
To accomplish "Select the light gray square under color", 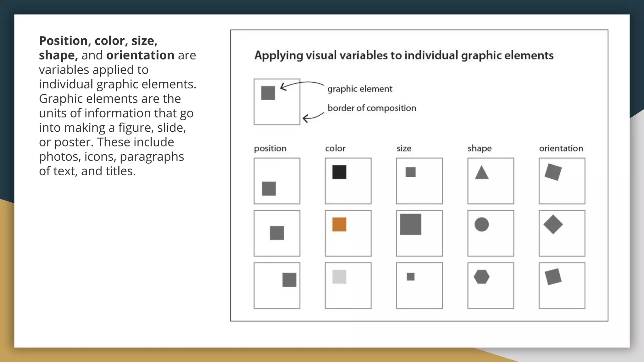I will pyautogui.click(x=339, y=277).
